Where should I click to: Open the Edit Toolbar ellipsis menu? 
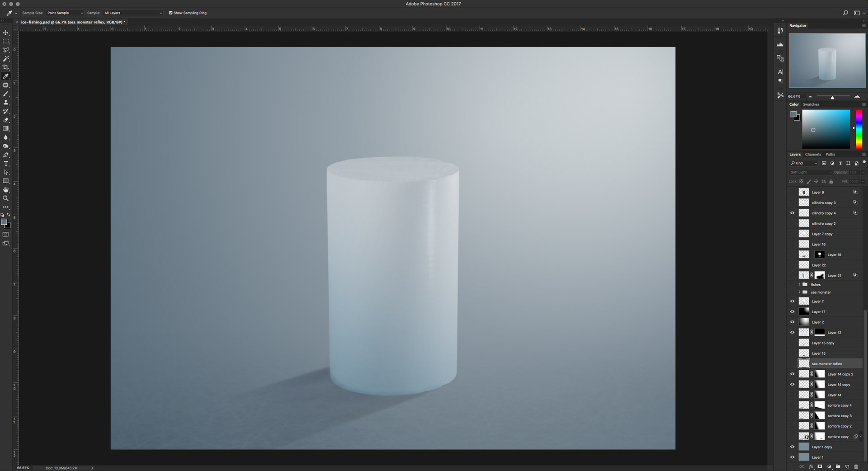click(6, 207)
